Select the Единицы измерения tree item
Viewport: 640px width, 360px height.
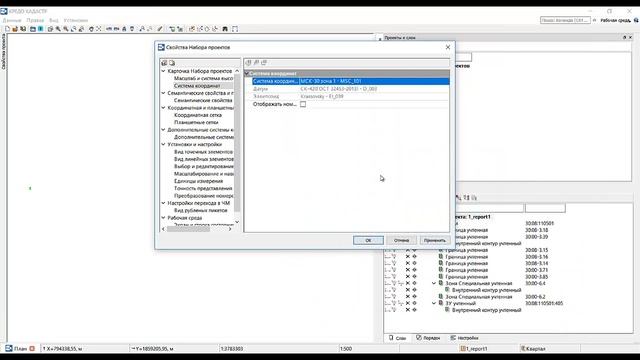(x=198, y=181)
